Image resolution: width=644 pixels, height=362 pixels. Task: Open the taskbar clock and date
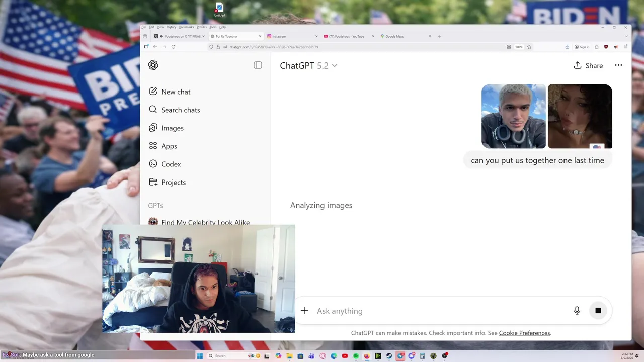[627, 356]
